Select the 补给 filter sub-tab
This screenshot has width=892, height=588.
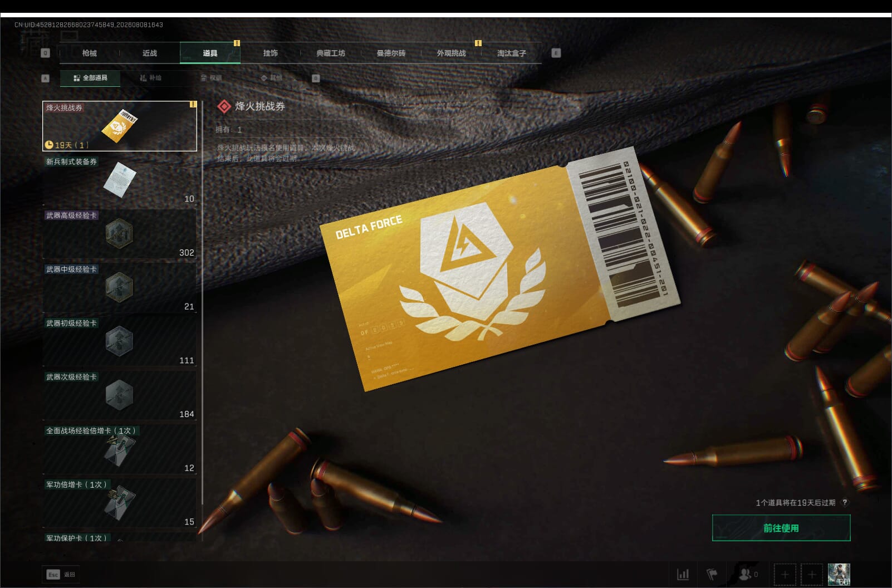(150, 78)
